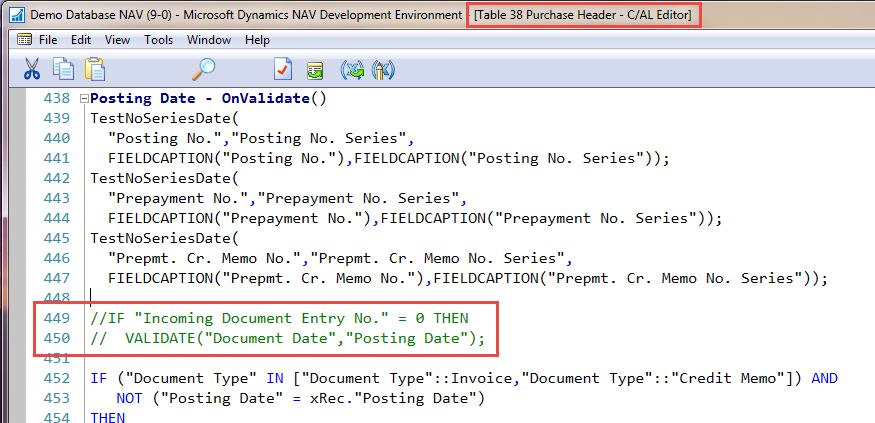
Task: Click the Paste clipboard icon
Action: click(x=95, y=69)
